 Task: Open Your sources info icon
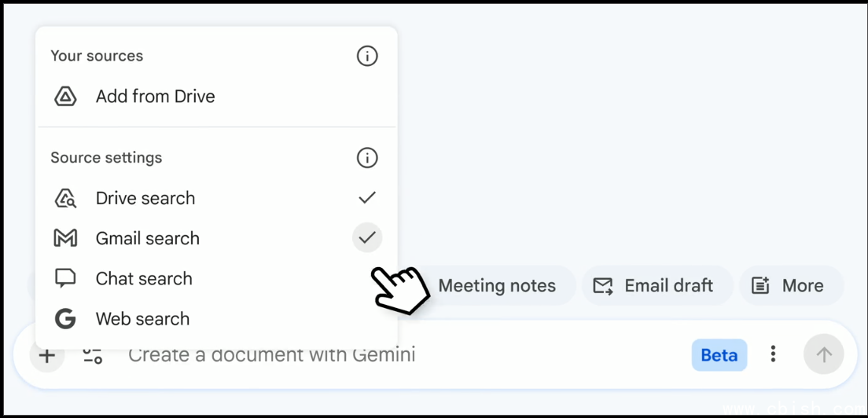click(367, 57)
